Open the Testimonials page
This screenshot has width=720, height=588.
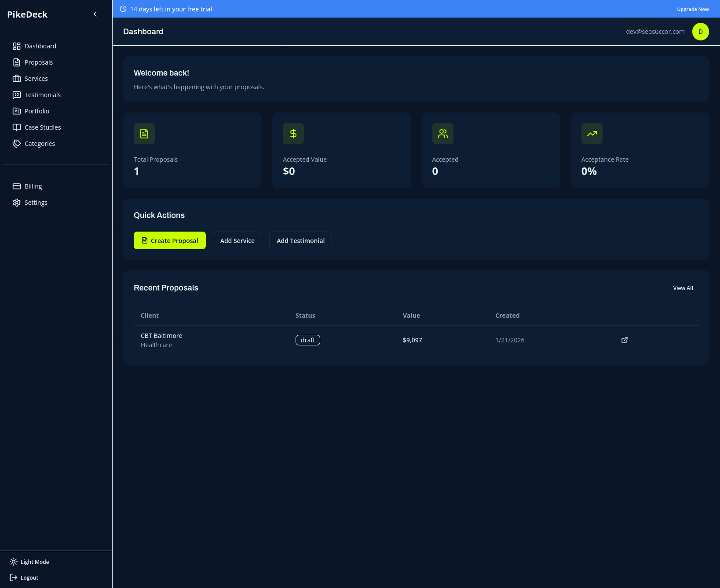point(42,95)
